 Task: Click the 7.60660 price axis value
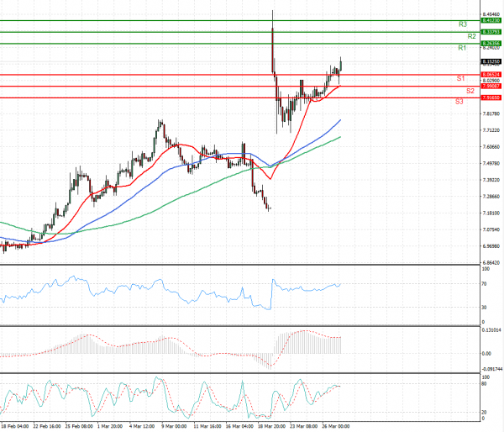(491, 147)
